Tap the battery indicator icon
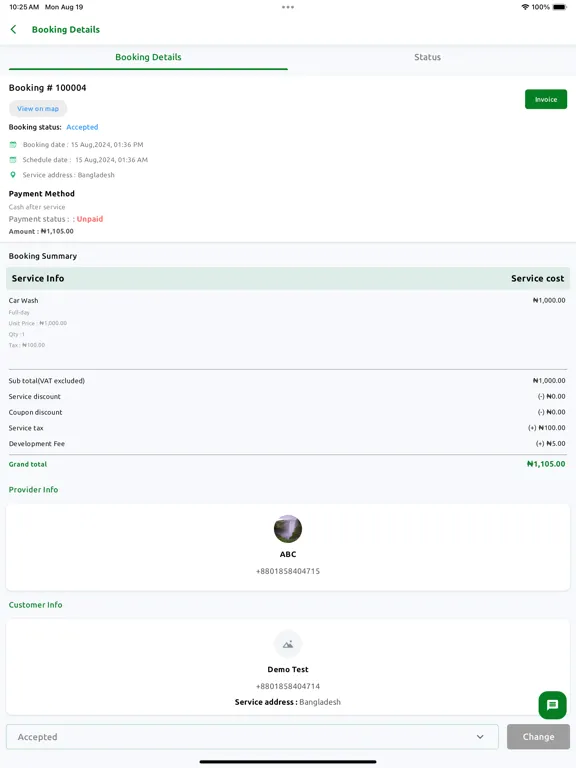 [559, 7]
